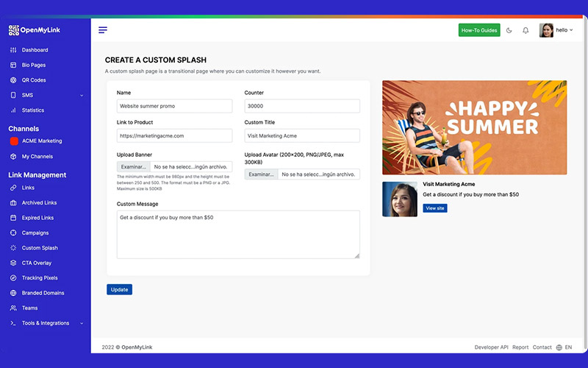Open ACME Marketing channel

click(42, 141)
